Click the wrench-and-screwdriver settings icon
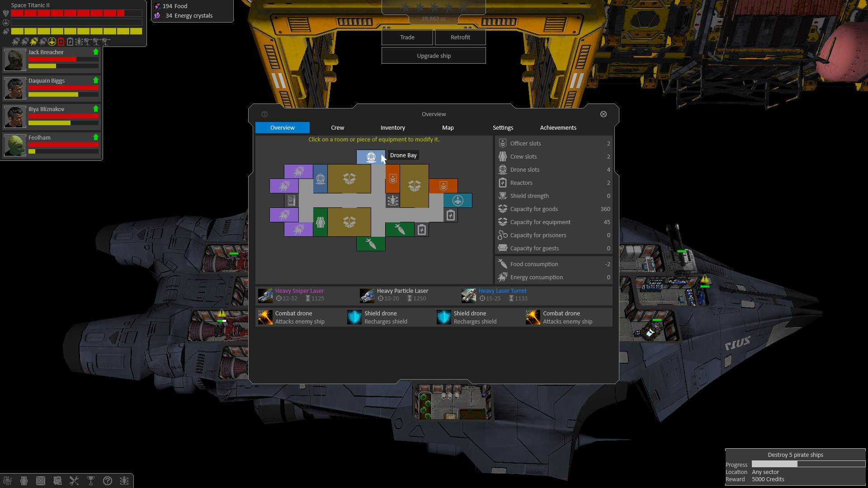This screenshot has width=868, height=488. pyautogui.click(x=74, y=481)
